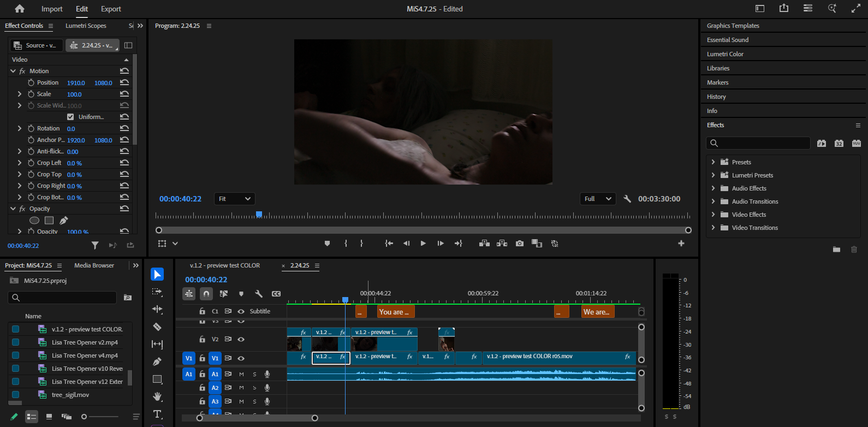The image size is (868, 427).
Task: Switch to the Import tab
Action: [52, 9]
